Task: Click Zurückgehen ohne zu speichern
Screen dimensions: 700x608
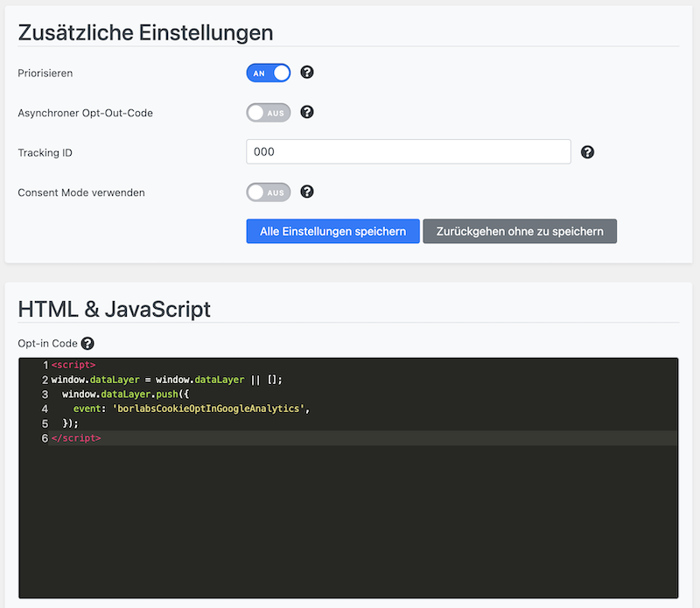Action: coord(520,231)
